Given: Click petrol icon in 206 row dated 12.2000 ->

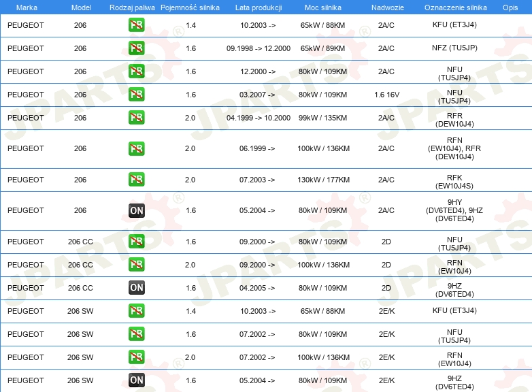Looking at the screenshot, I should tap(136, 71).
